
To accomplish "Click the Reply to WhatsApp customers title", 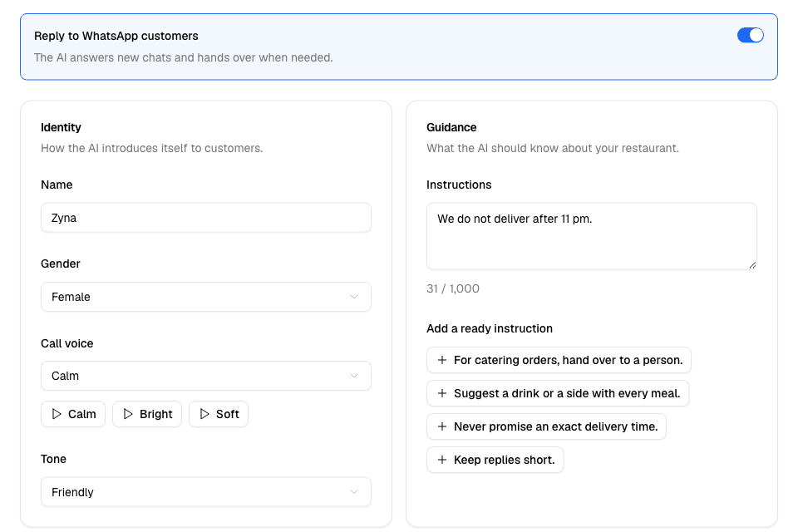I will [116, 36].
